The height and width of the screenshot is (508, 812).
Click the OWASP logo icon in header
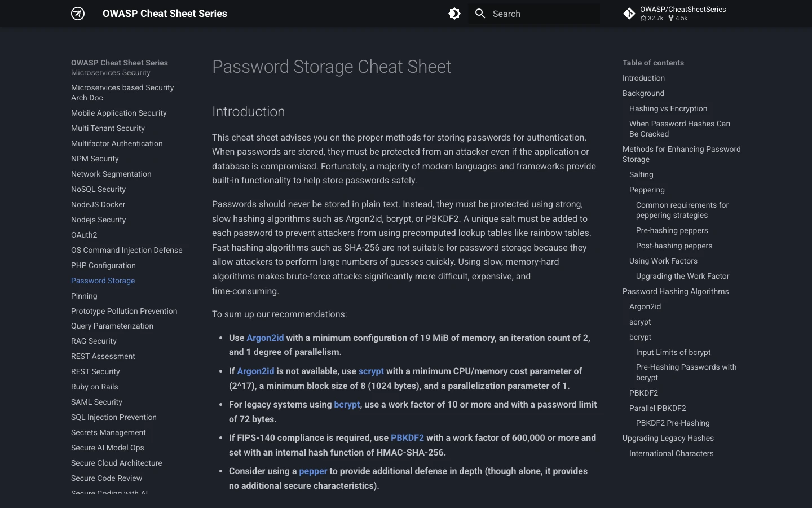[x=78, y=14]
